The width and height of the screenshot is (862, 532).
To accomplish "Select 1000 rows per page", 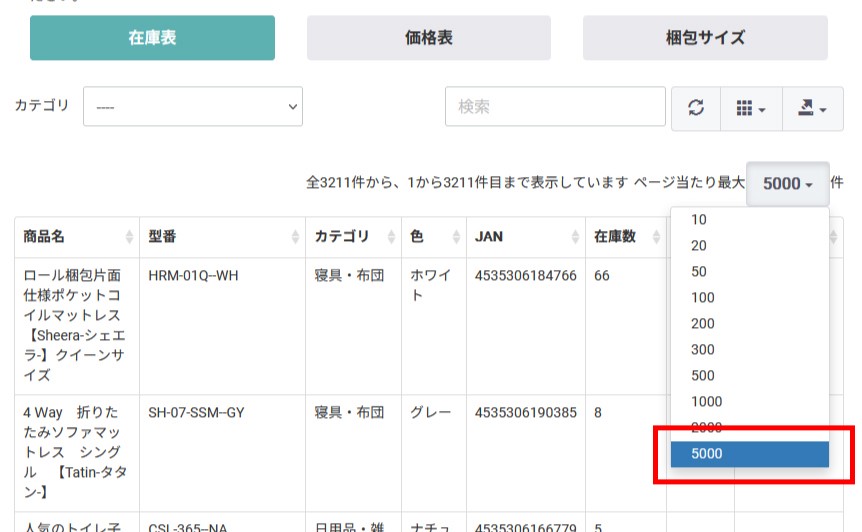I will 750,401.
